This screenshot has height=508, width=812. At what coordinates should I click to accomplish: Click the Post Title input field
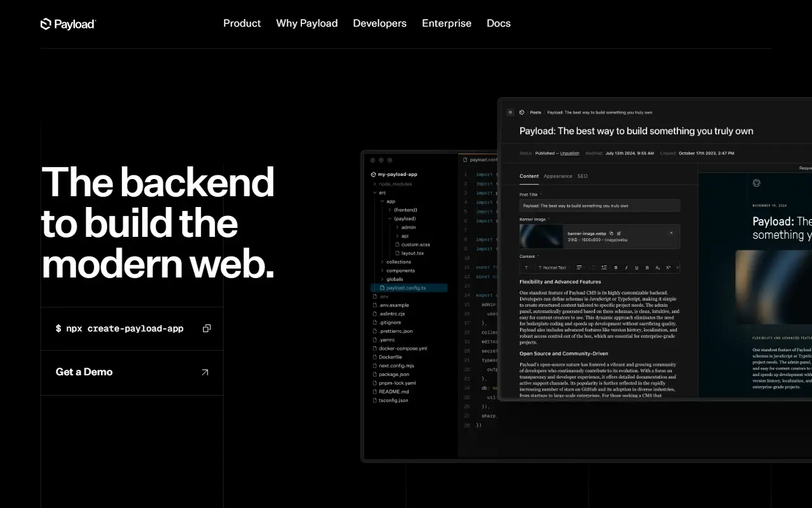pos(599,206)
